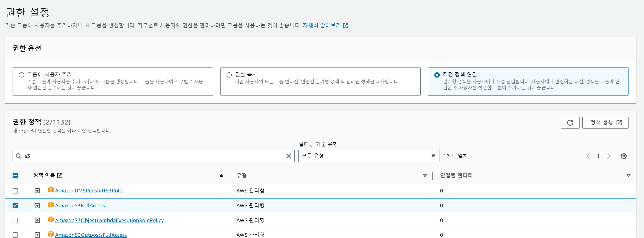Select the 권한 복사 radio option
Viewport: 644px width, 238px height.
pos(229,75)
